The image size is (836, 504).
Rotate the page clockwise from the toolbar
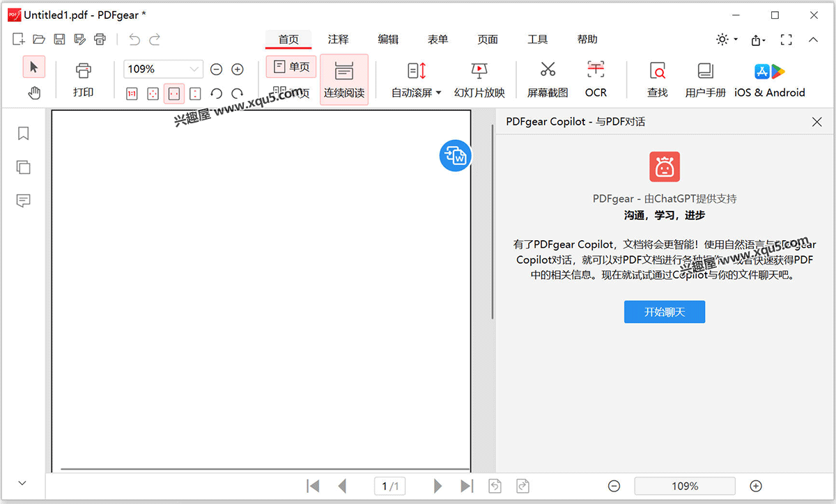pos(238,93)
